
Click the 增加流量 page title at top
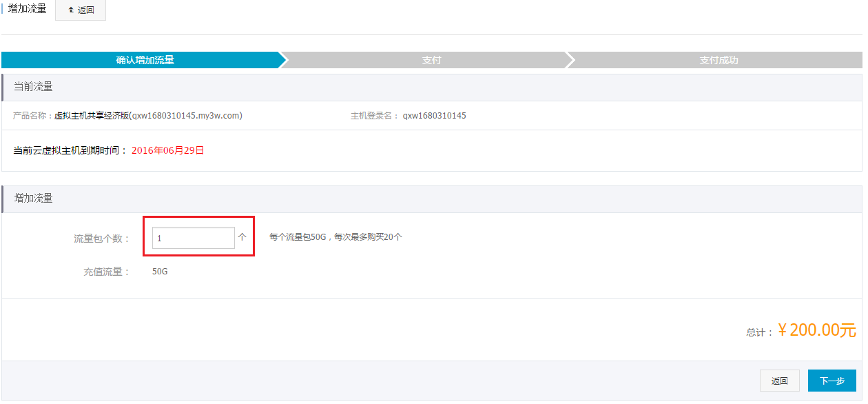tap(27, 9)
